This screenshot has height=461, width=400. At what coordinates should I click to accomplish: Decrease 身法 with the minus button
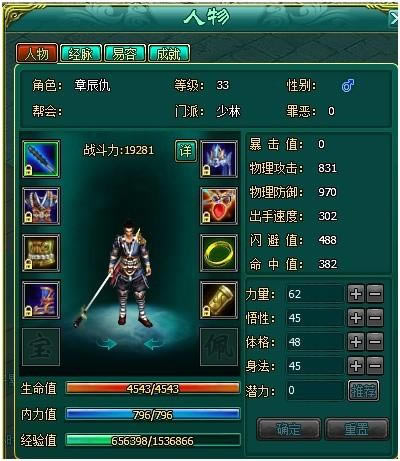pyautogui.click(x=375, y=366)
